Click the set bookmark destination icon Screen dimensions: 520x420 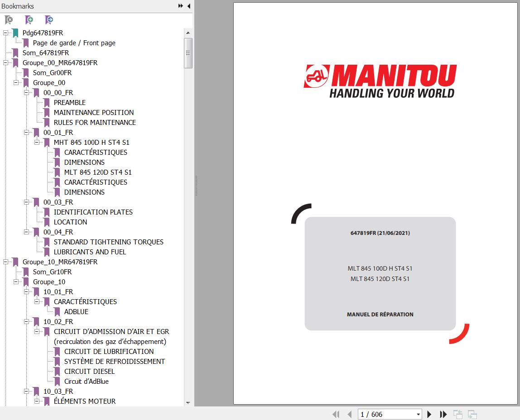tap(49, 20)
